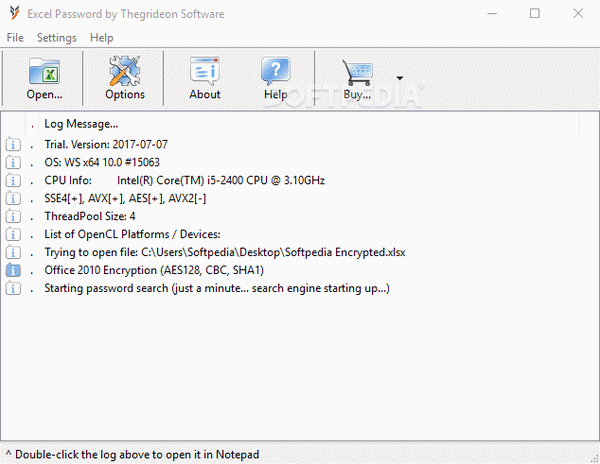Screen dimensions: 600x464
Task: Select the 'Starting password search' log line
Action: (217, 288)
